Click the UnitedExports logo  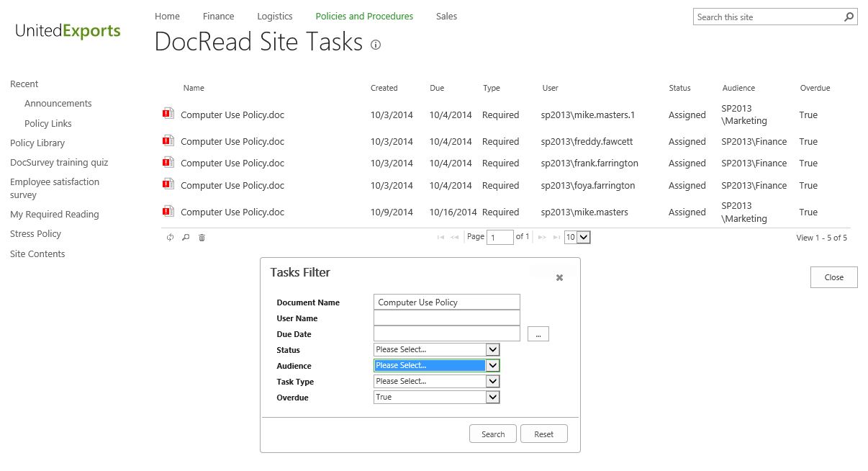tap(68, 31)
